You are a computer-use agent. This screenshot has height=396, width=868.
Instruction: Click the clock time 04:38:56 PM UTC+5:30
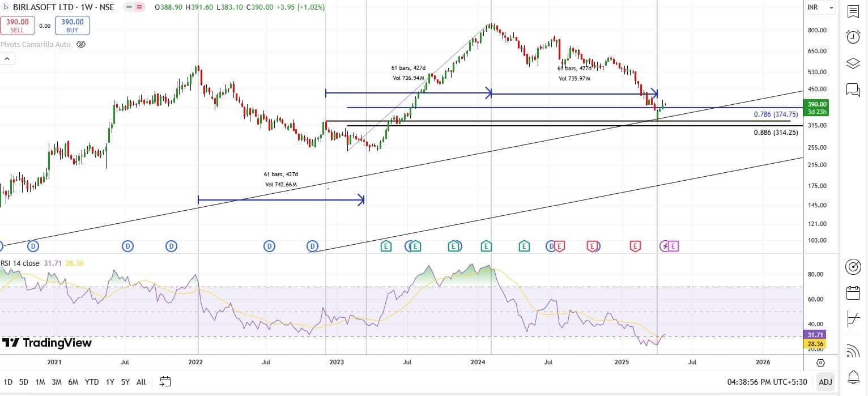click(x=767, y=382)
